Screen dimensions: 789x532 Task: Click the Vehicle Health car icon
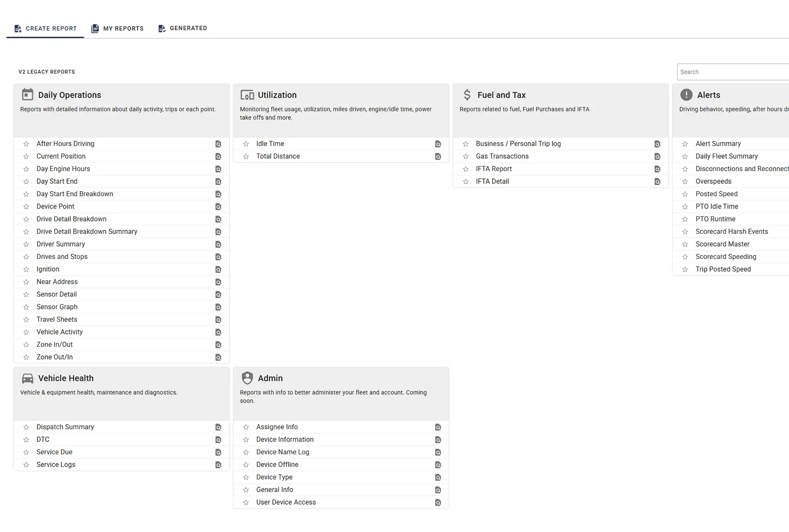click(27, 378)
